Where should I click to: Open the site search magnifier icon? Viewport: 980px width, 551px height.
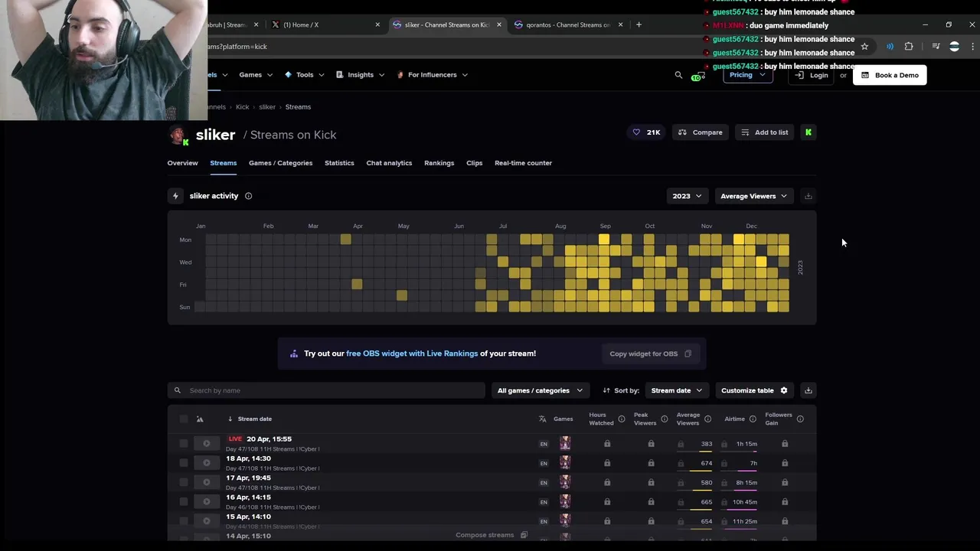678,75
